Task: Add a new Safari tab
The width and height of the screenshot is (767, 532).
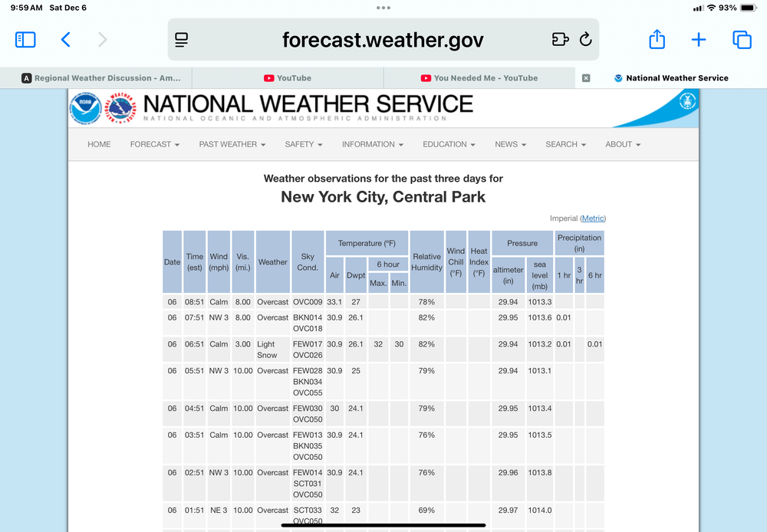Action: click(699, 40)
